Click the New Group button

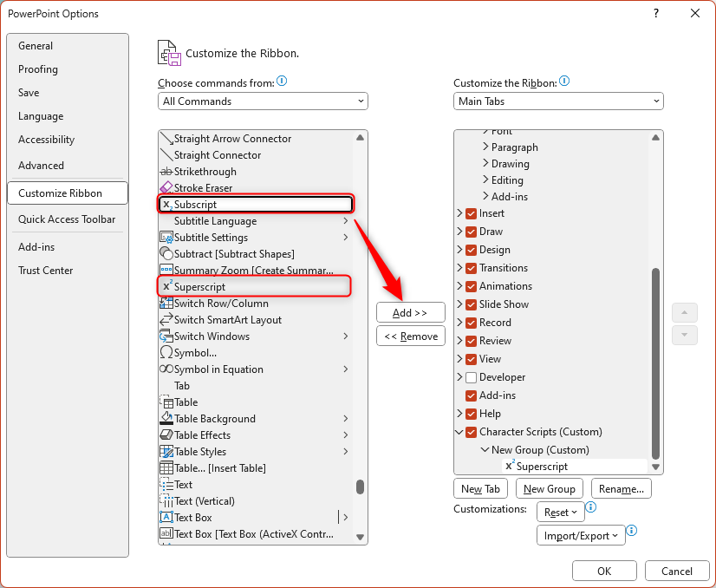(549, 488)
